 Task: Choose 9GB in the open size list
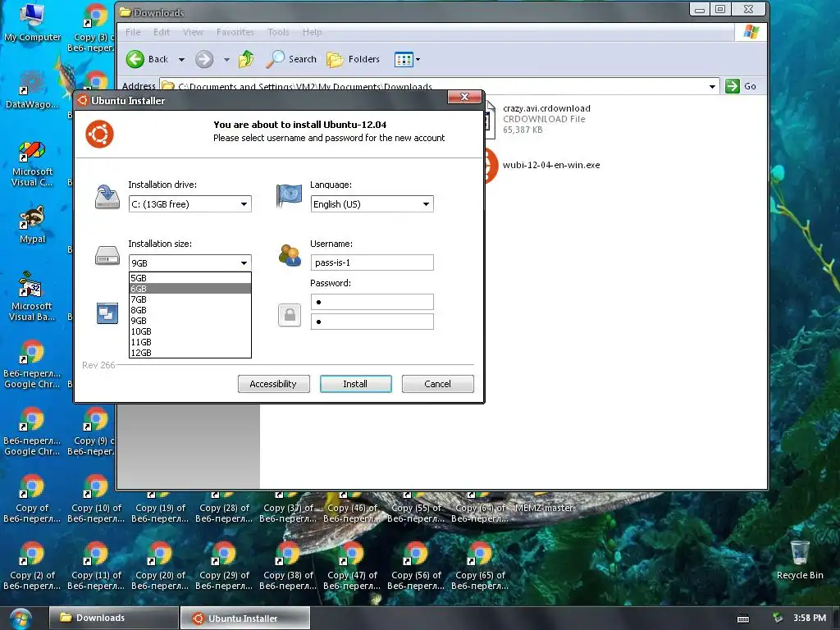190,321
